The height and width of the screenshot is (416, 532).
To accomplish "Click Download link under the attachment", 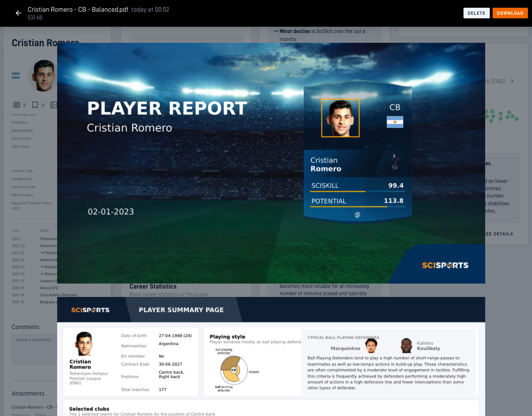I will [x=20, y=415].
